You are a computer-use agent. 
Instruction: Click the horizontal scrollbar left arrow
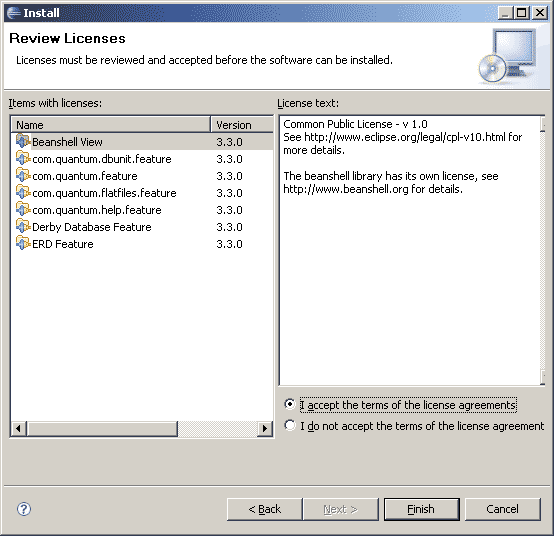pyautogui.click(x=18, y=429)
